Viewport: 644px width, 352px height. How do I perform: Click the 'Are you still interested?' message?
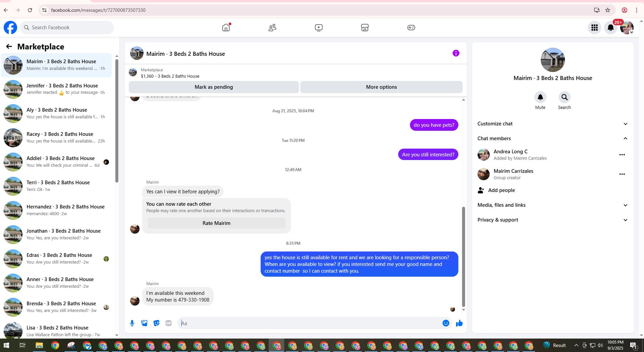click(428, 155)
